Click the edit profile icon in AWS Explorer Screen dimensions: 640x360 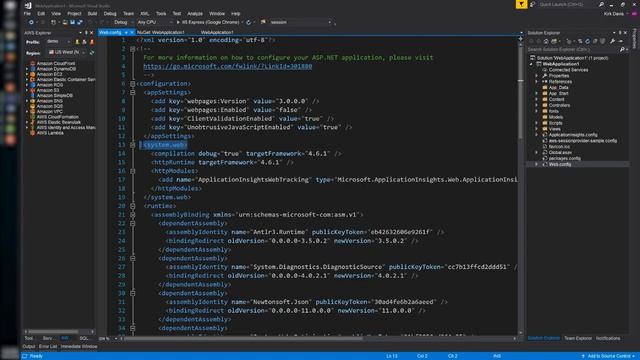click(x=84, y=42)
